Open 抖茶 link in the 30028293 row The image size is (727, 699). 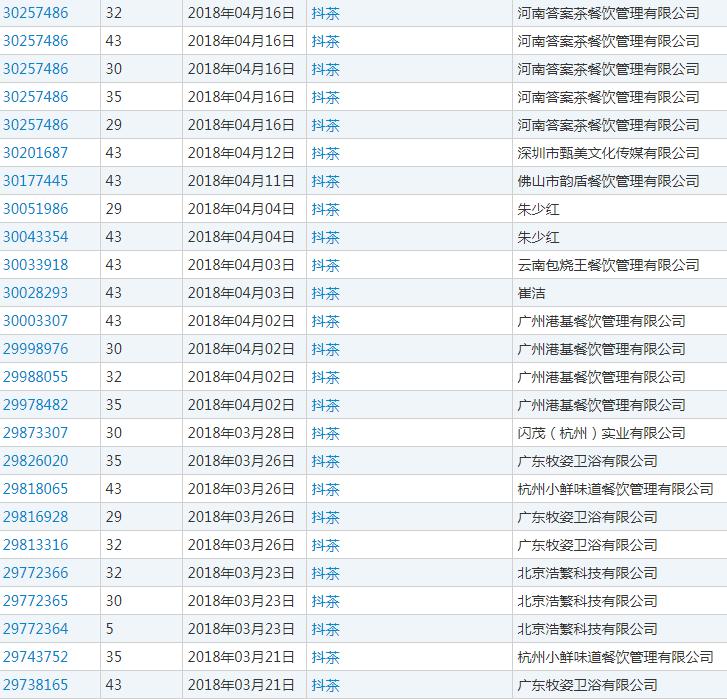(x=326, y=293)
